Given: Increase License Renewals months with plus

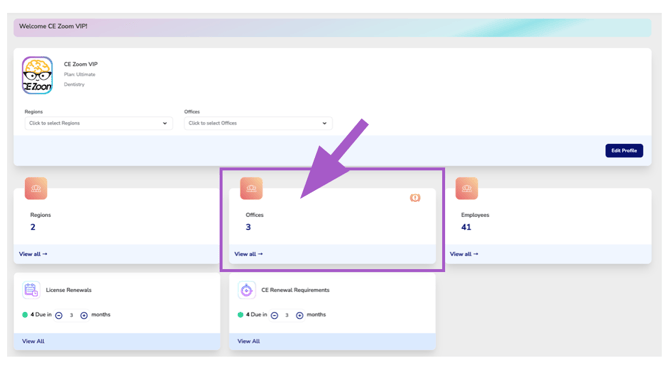Looking at the screenshot, I should (x=84, y=315).
